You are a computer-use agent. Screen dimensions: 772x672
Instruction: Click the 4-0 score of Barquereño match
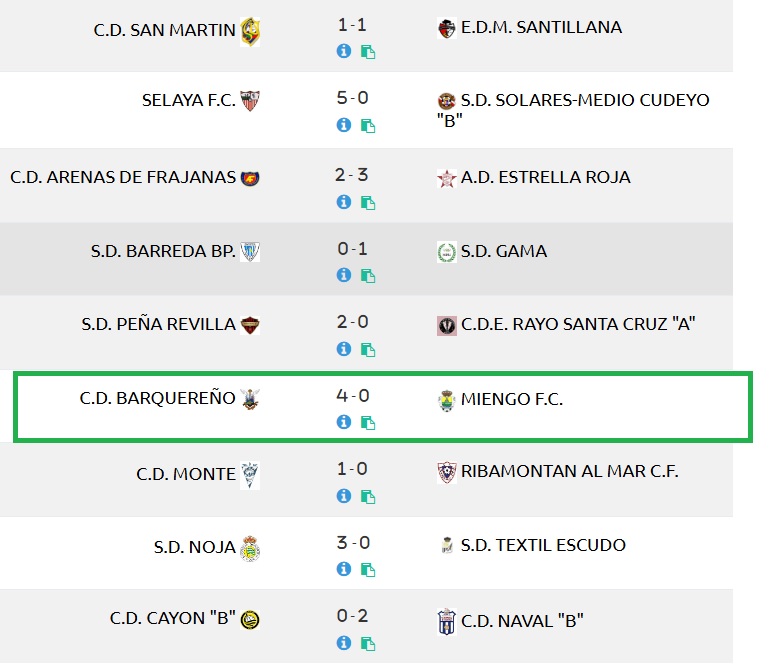pos(353,396)
